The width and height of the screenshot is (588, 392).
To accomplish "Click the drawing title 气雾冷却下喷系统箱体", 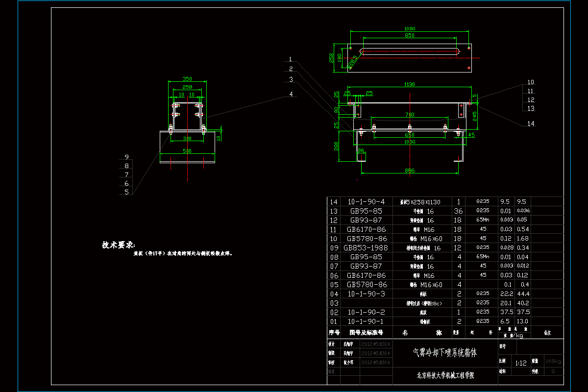I will (x=445, y=352).
